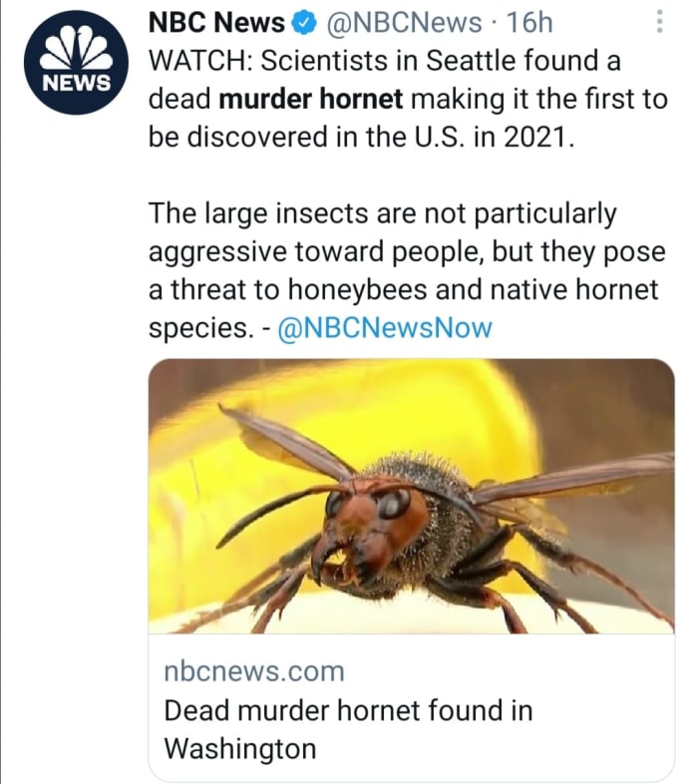Open the "Dead murder hornet found" headline
Image resolution: width=698 pixels, height=784 pixels.
pyautogui.click(x=347, y=710)
